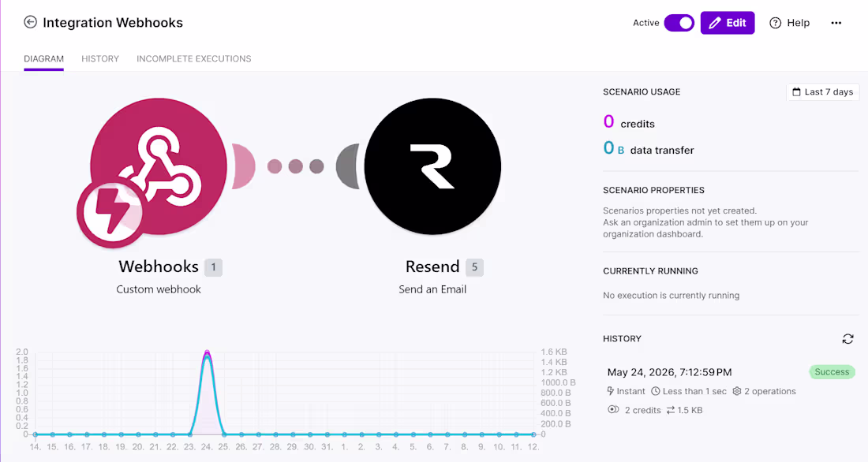Image resolution: width=868 pixels, height=462 pixels.
Task: Click the operations gear icon in history entry
Action: point(736,391)
